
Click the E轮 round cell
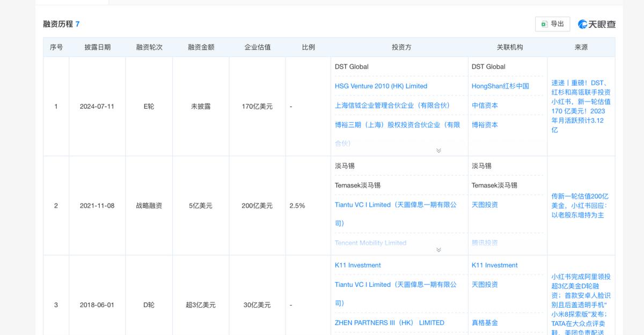pyautogui.click(x=149, y=106)
